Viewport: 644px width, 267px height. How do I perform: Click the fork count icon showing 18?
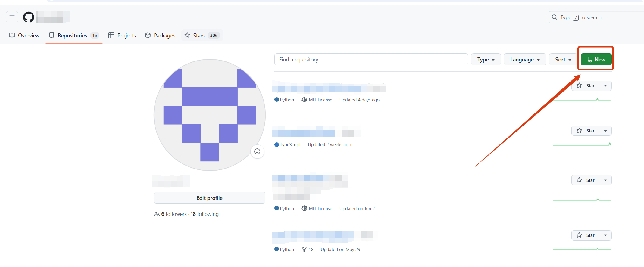pyautogui.click(x=304, y=249)
